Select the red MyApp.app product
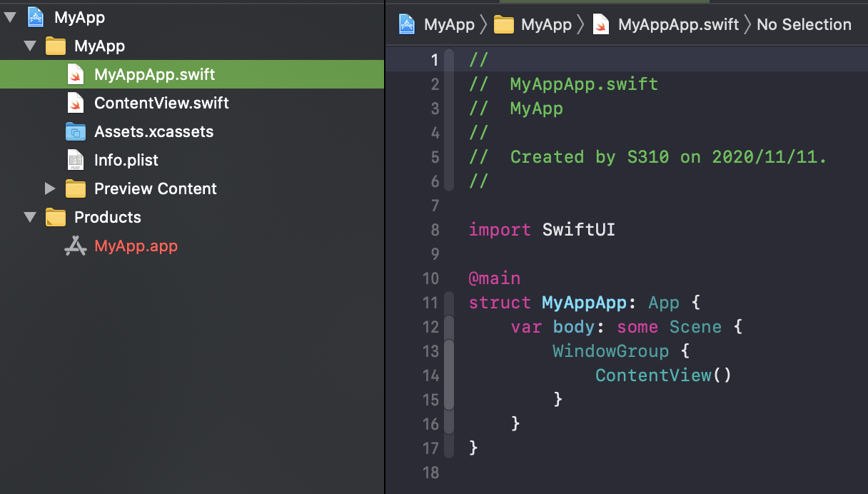This screenshot has height=494, width=868. click(x=136, y=246)
